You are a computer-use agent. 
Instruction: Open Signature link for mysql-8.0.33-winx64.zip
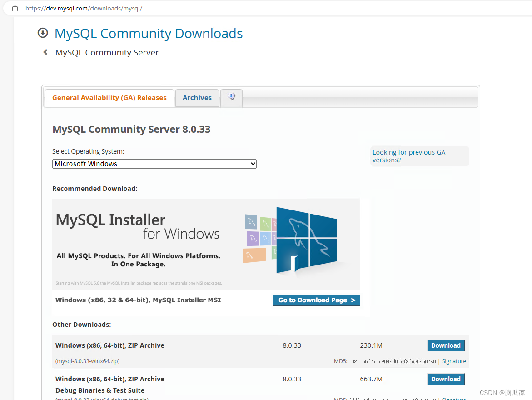pyautogui.click(x=454, y=361)
